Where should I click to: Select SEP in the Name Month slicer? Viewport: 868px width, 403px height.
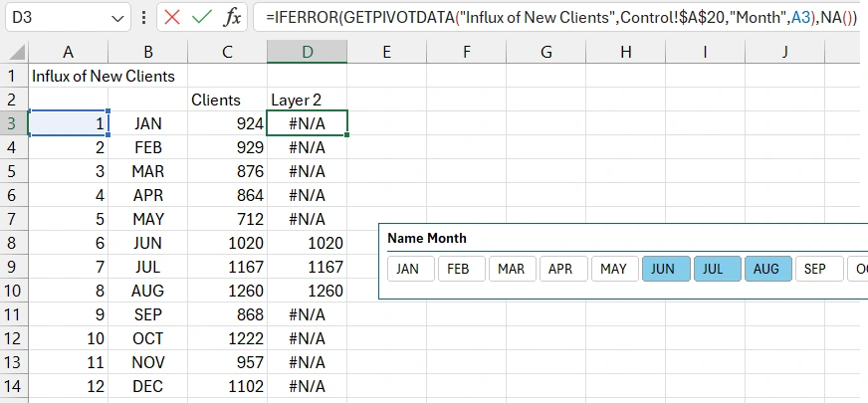point(817,269)
